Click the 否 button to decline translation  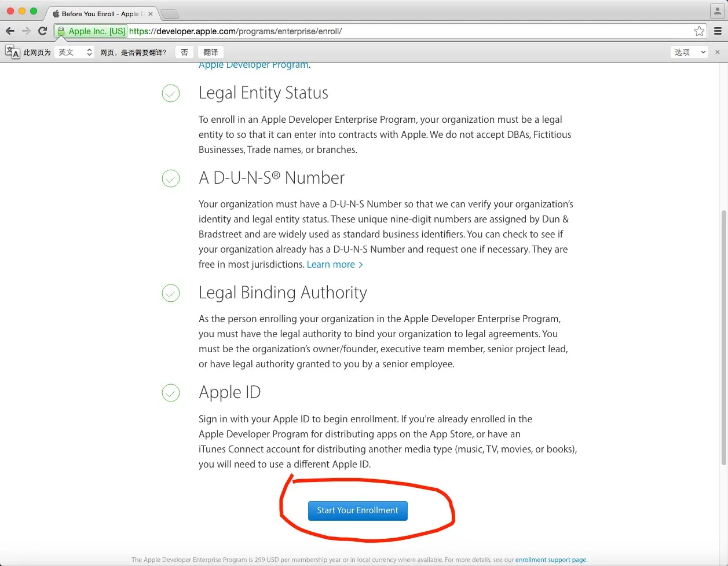(x=184, y=52)
